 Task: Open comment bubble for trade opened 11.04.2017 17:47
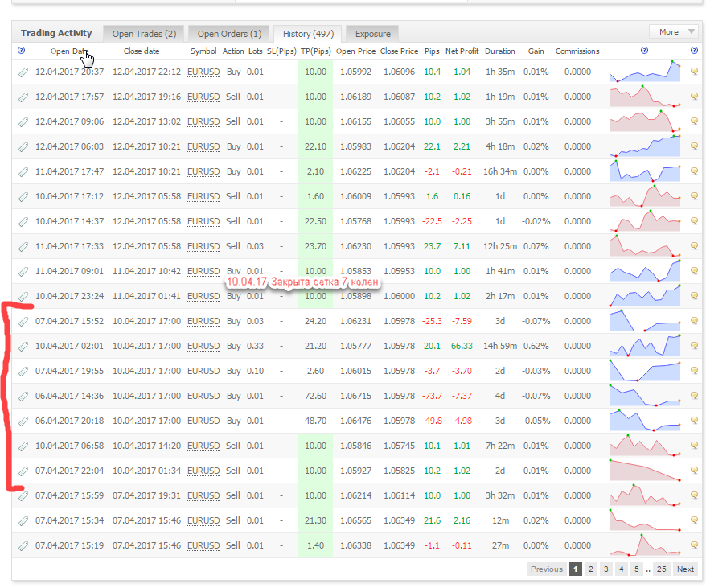[x=694, y=171]
